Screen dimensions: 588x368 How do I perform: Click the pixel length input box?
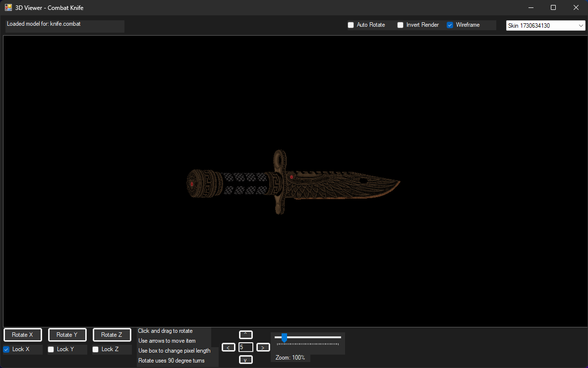tap(245, 347)
